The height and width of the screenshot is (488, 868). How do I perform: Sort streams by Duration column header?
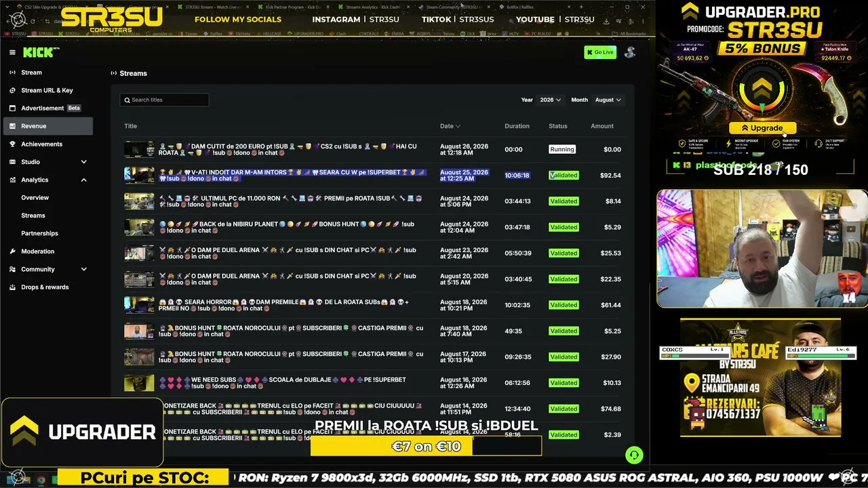tap(517, 126)
